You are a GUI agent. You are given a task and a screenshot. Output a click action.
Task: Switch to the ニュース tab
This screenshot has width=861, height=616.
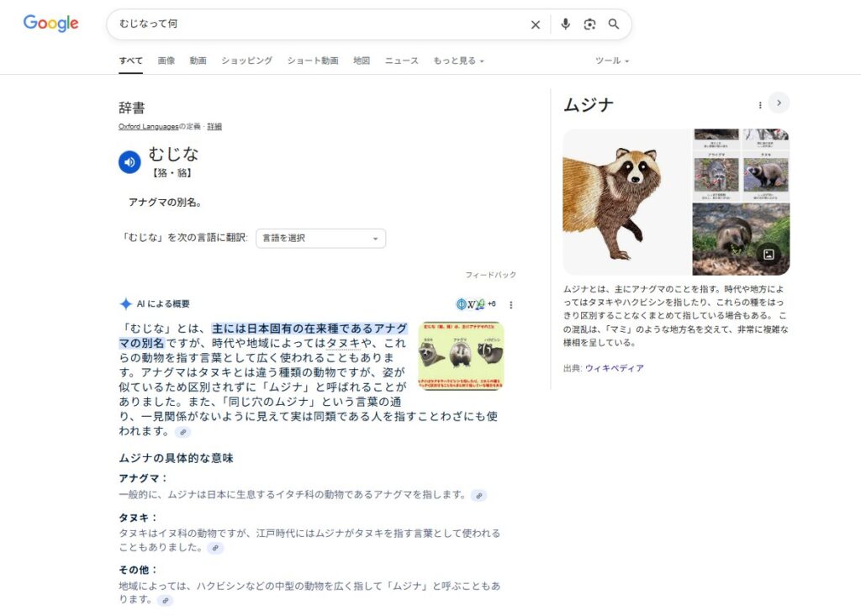click(401, 61)
